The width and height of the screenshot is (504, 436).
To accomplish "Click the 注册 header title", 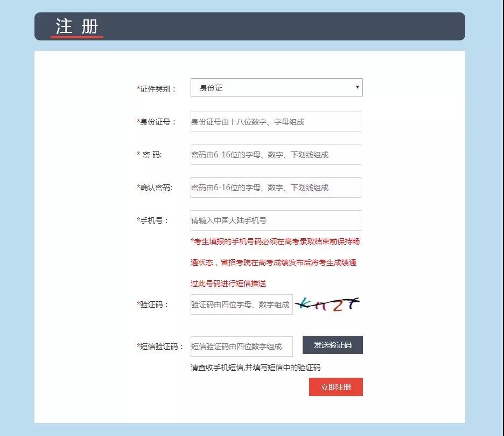I will [77, 26].
